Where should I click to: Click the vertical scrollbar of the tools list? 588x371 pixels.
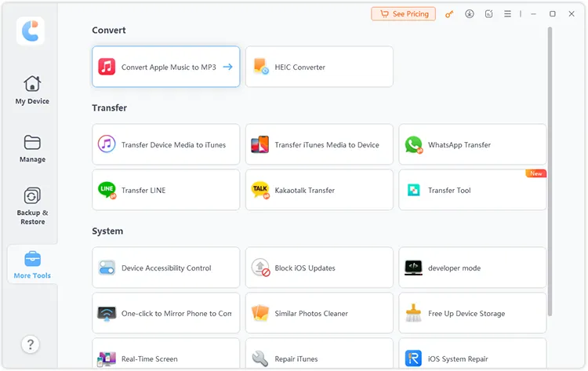pyautogui.click(x=550, y=171)
